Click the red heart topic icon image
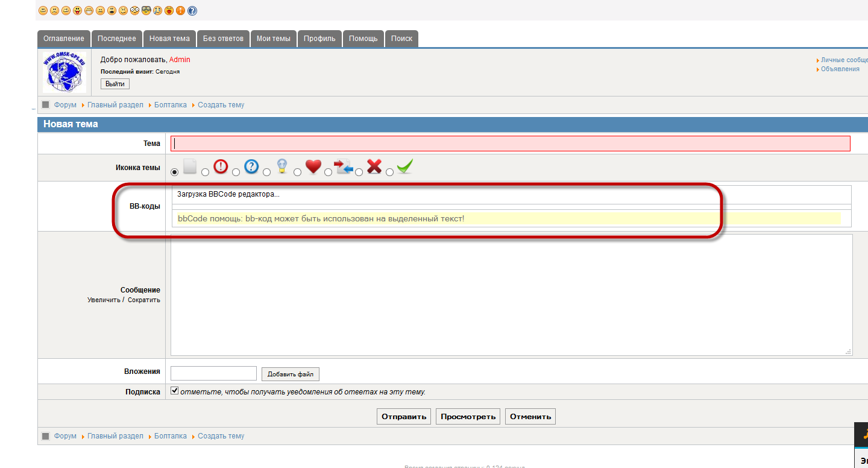 (x=313, y=166)
